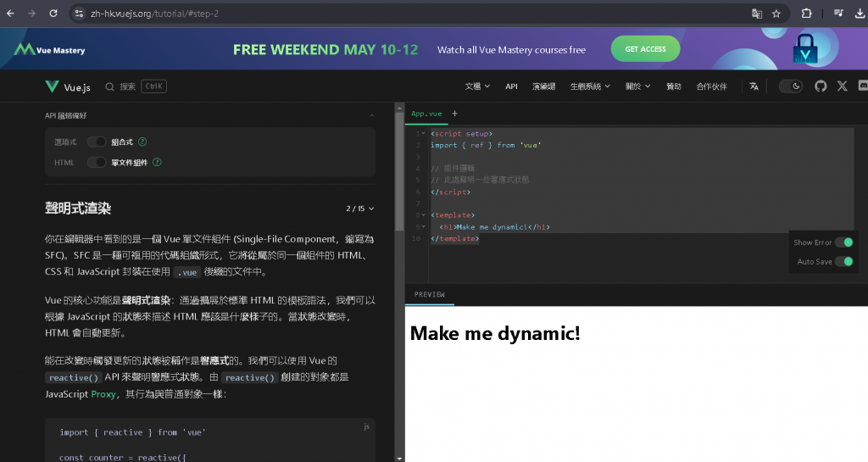This screenshot has width=868, height=462.
Task: Go back with the browser back arrow
Action: (x=10, y=14)
